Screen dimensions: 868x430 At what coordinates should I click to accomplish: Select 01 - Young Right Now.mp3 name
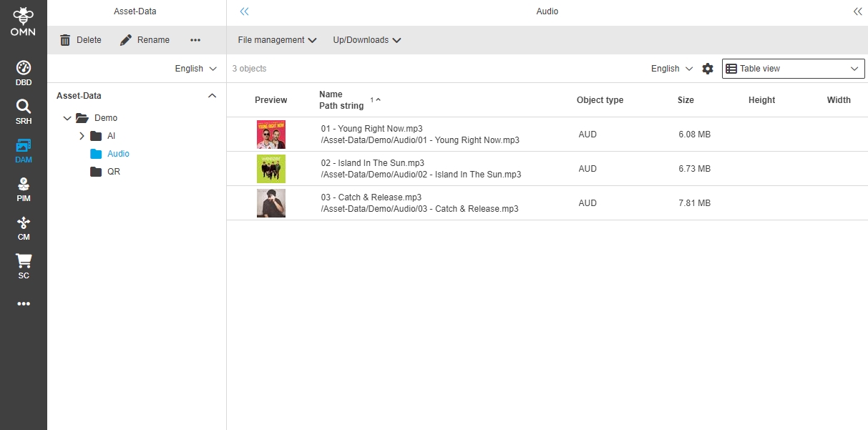(372, 129)
